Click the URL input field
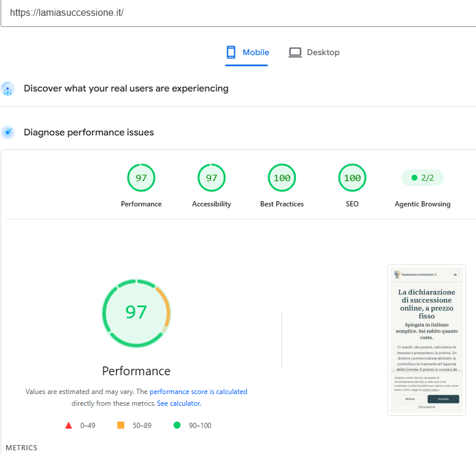 tap(239, 13)
